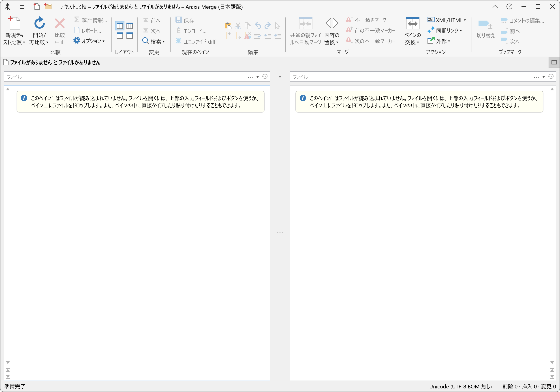The image size is (560, 392).
Task: Switch to the two-pane horizontal layout
Action: pyautogui.click(x=120, y=36)
